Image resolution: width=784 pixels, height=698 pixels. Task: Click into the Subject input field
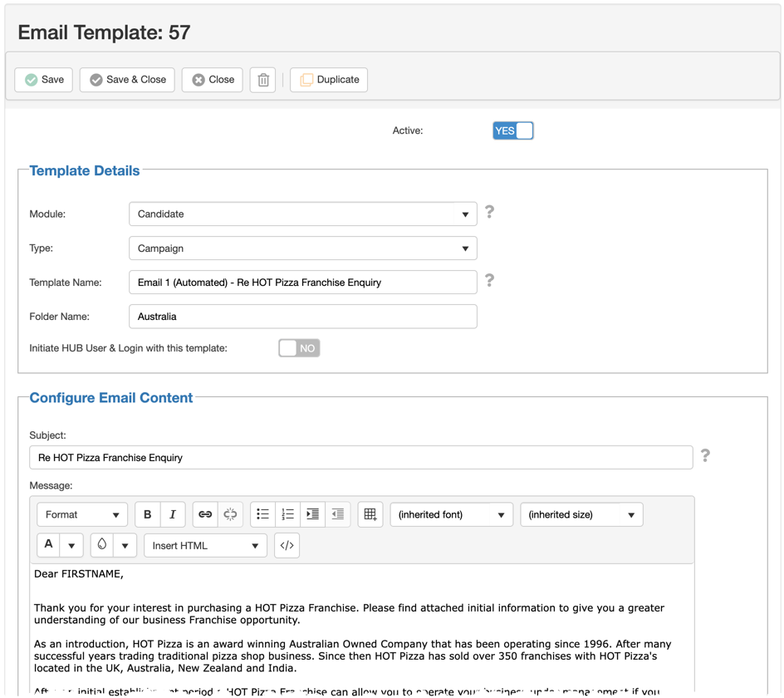coord(361,457)
